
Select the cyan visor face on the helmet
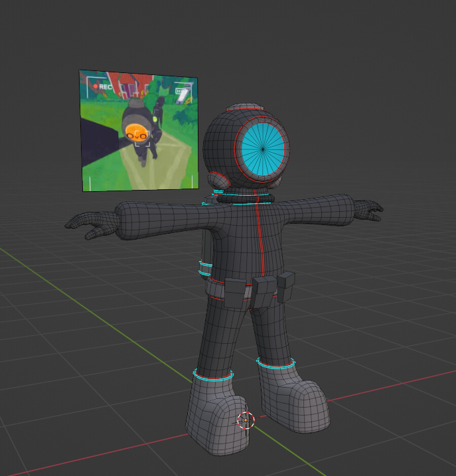tap(263, 149)
